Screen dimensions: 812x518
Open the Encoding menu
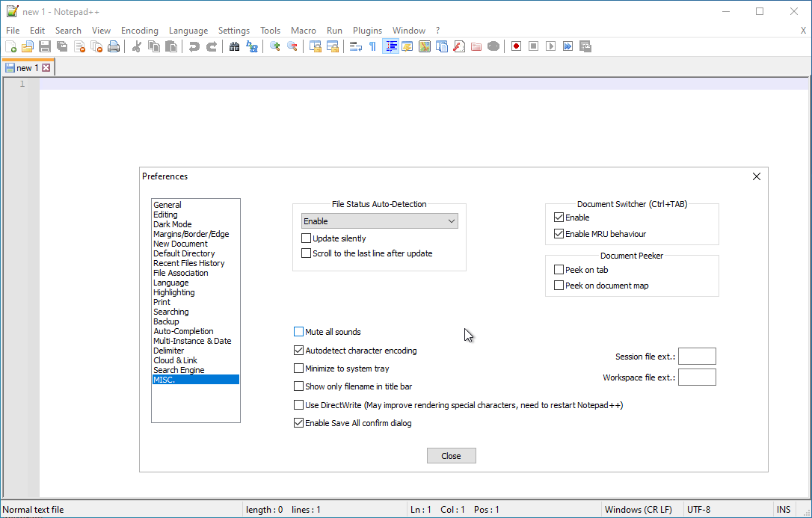(139, 31)
